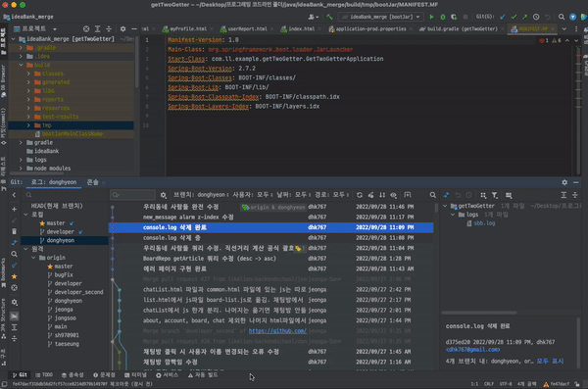Collapse the ideaBank_merge project root

[14, 39]
